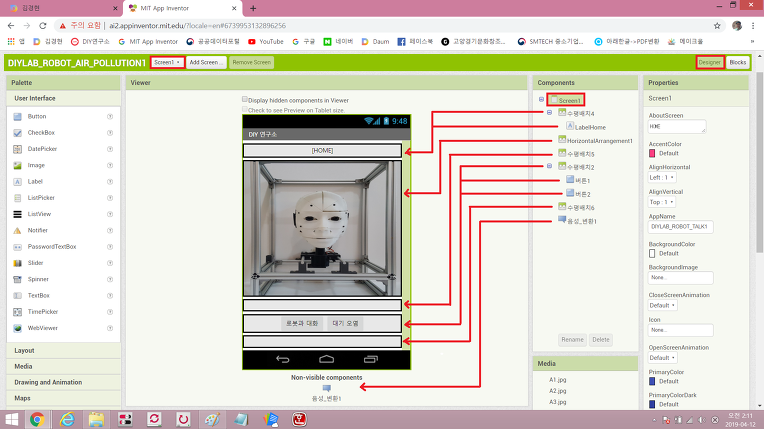
Task: Collapse the Screen1 component tree
Action: coord(541,99)
